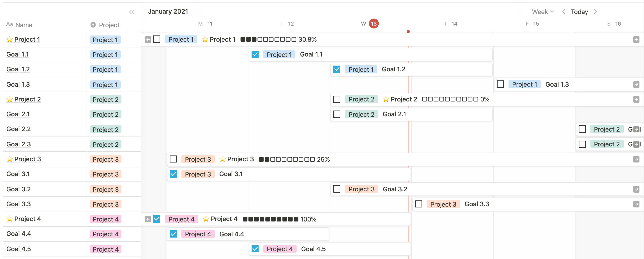The width and height of the screenshot is (644, 259).
Task: Check the Goal 2.2 timeline checkbox
Action: (x=582, y=129)
